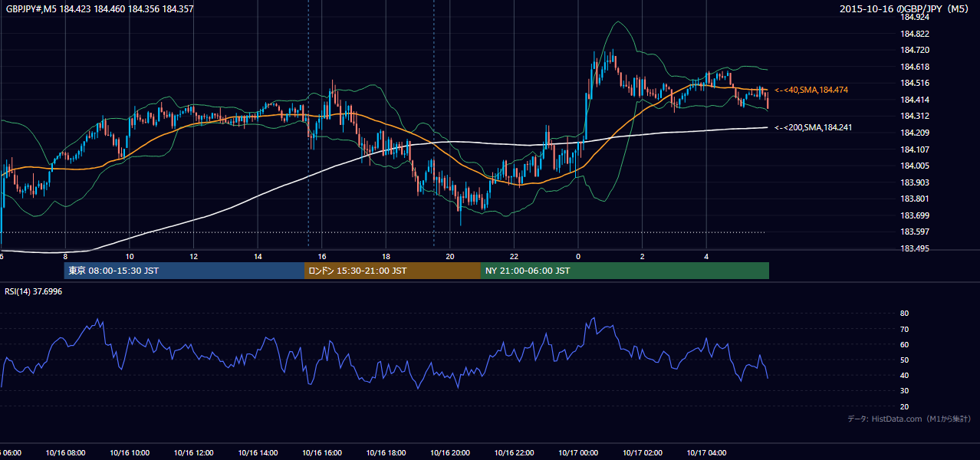Click the 10/17 04:00 time axis label
This screenshot has width=980, height=460.
coord(707,453)
